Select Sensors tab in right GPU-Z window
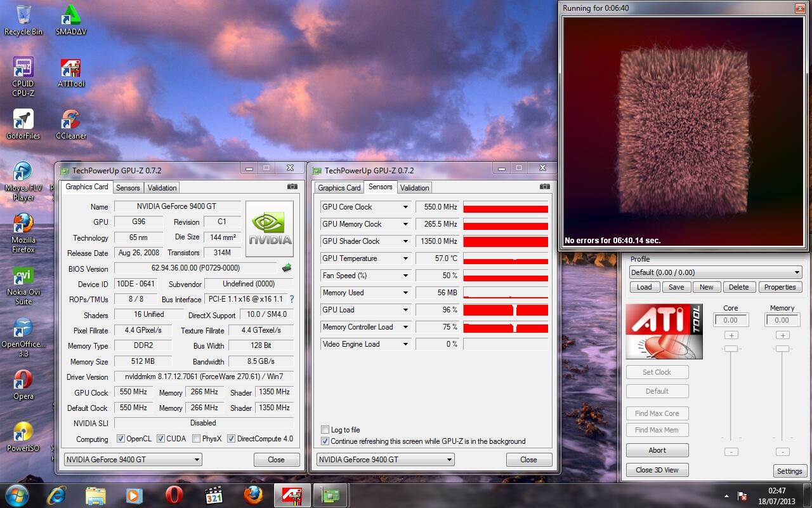 click(x=380, y=187)
